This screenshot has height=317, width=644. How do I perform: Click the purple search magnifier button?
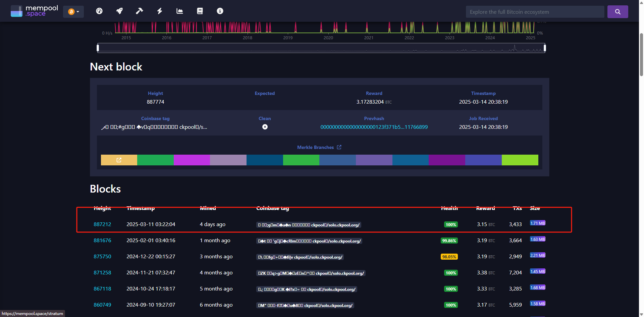(x=618, y=12)
